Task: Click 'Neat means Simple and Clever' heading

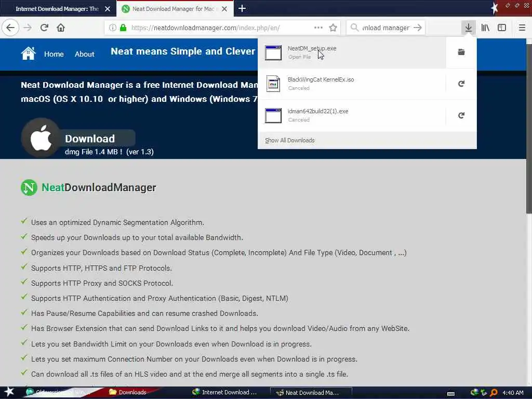Action: click(183, 51)
